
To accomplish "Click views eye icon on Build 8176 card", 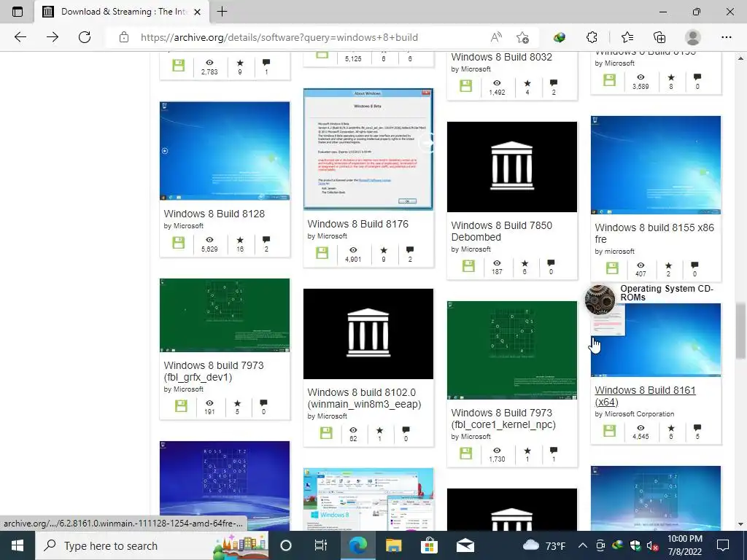I will (353, 250).
